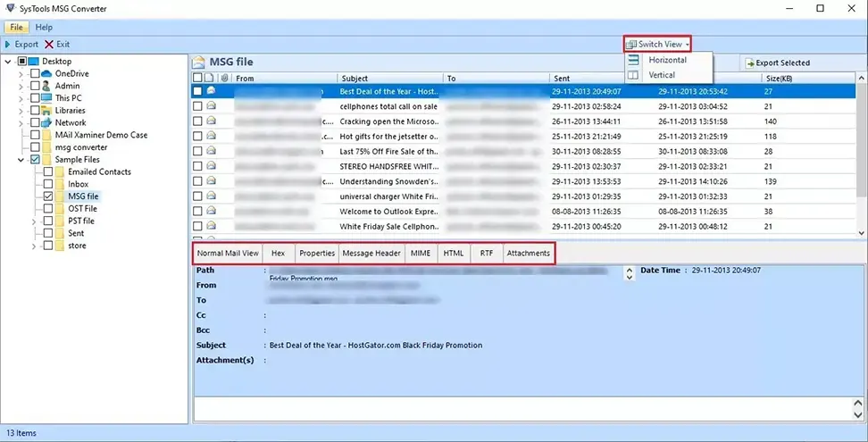Click the Admin user icon in tree
The image size is (868, 442).
pyautogui.click(x=46, y=86)
